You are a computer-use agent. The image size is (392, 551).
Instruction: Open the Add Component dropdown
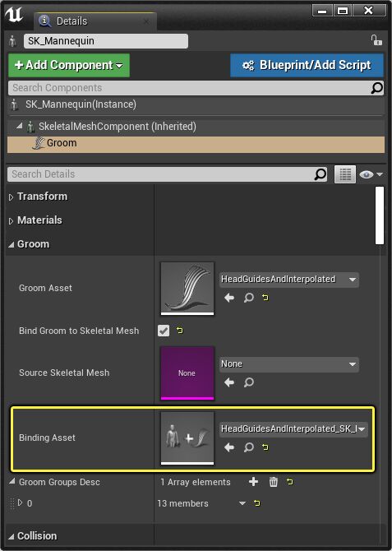(x=69, y=65)
